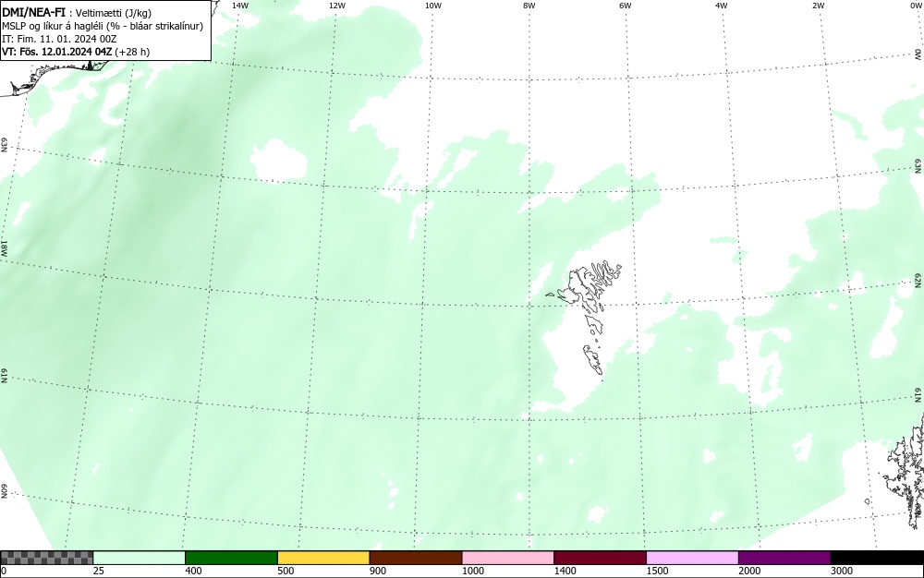This screenshot has width=924, height=578.
Task: Click the '14W' longitude label
Action: pos(240,6)
